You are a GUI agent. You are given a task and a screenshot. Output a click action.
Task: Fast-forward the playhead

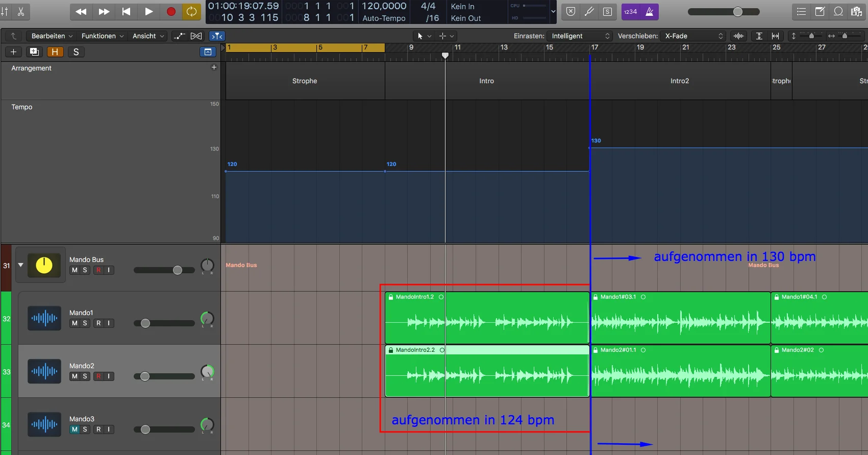point(104,11)
